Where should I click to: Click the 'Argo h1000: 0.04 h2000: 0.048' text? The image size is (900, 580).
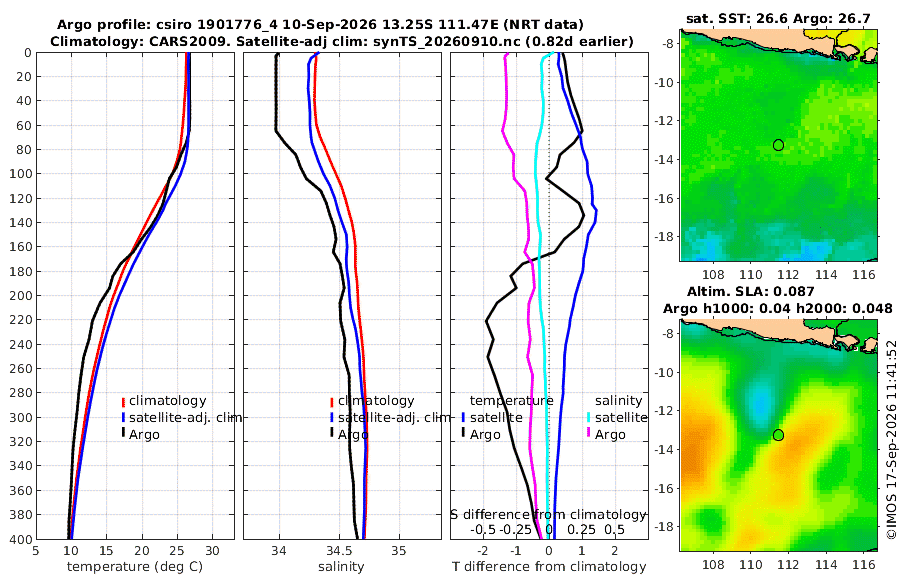coord(778,309)
